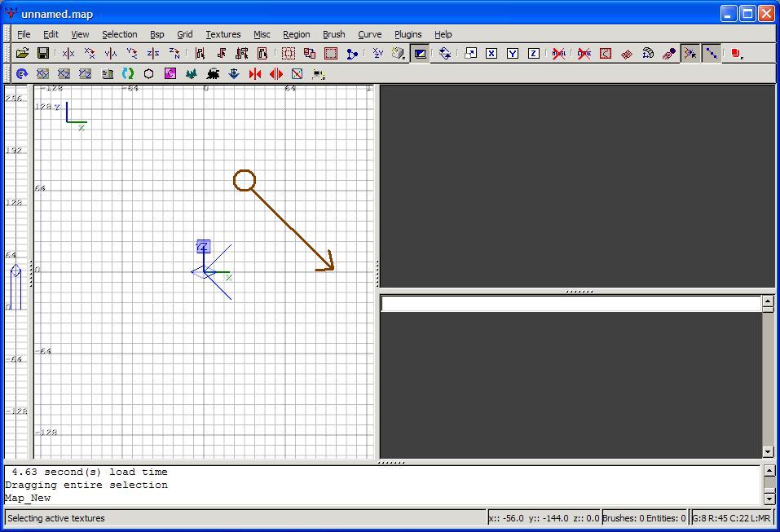Apply CSG Subtract from toolbar

(x=310, y=53)
